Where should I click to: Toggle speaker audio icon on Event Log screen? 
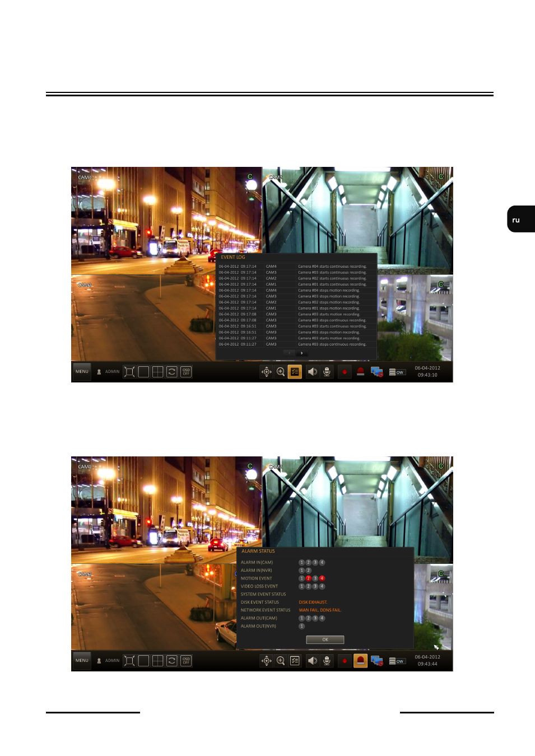click(x=313, y=372)
